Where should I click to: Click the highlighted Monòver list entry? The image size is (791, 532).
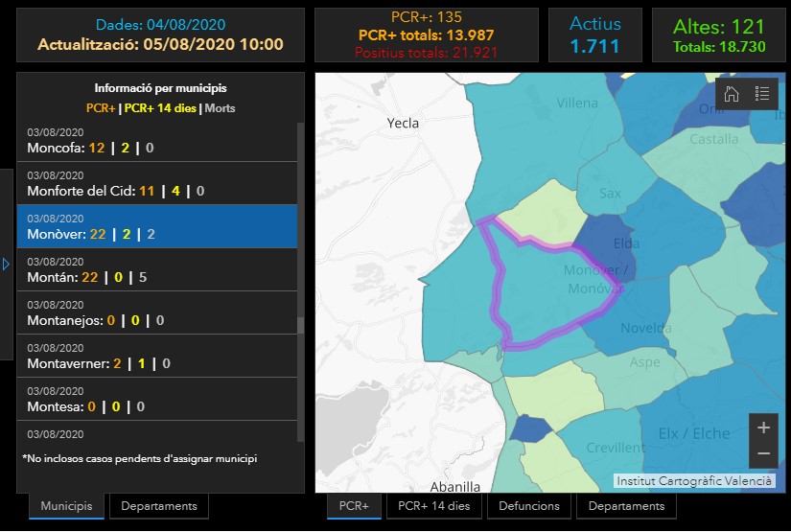(x=157, y=227)
